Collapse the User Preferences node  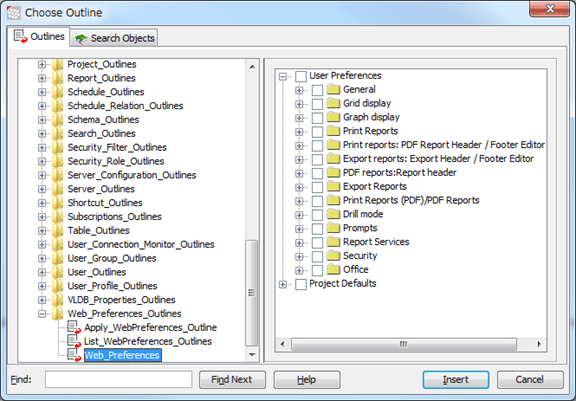click(x=282, y=76)
